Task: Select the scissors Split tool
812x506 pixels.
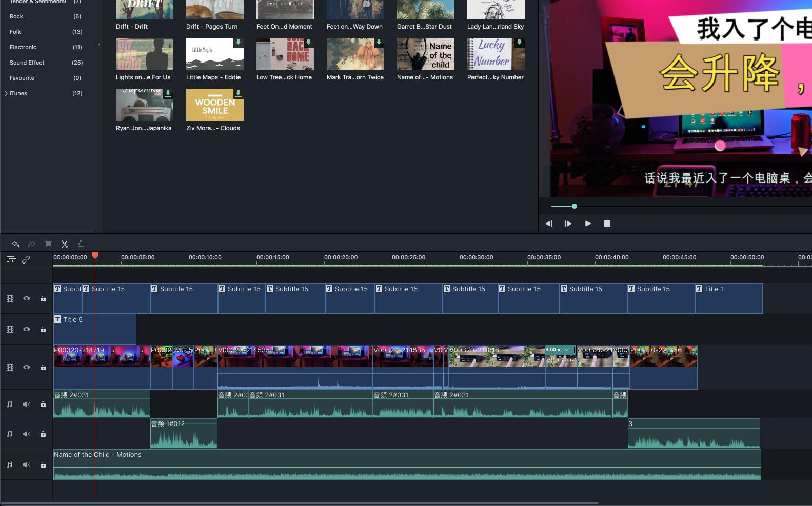Action: [65, 244]
